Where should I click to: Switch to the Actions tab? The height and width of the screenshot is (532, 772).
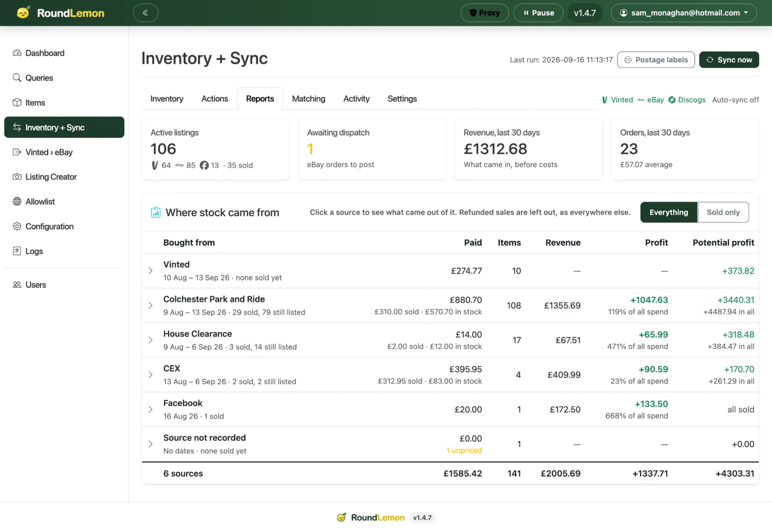point(215,99)
